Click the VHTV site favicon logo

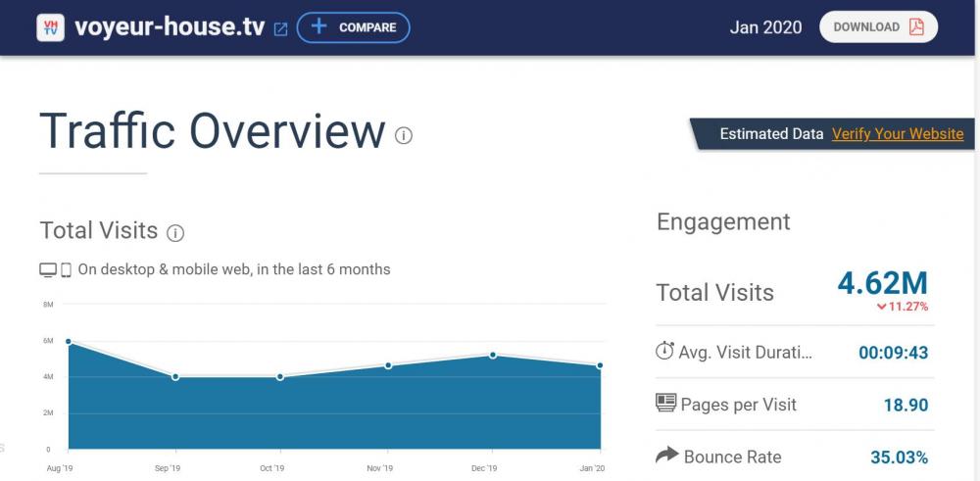(x=50, y=27)
